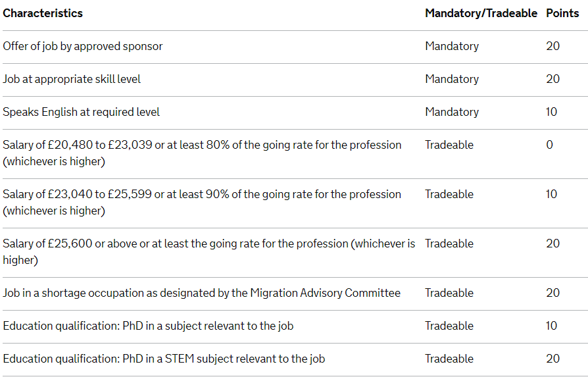Click Tradeable in the shortage occupation row
This screenshot has height=385, width=588.
click(x=449, y=293)
